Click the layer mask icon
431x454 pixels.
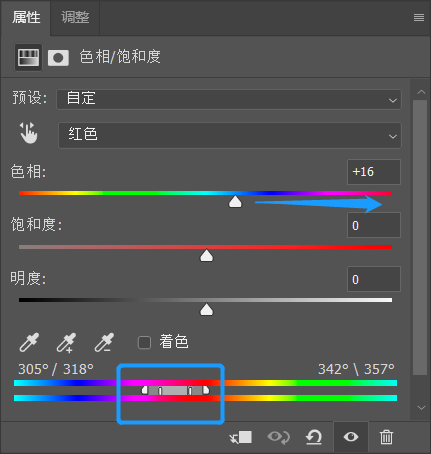[58, 58]
